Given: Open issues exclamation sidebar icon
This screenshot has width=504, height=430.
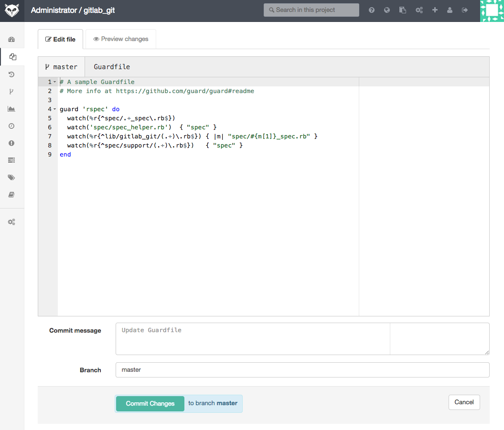Looking at the screenshot, I should (x=11, y=143).
